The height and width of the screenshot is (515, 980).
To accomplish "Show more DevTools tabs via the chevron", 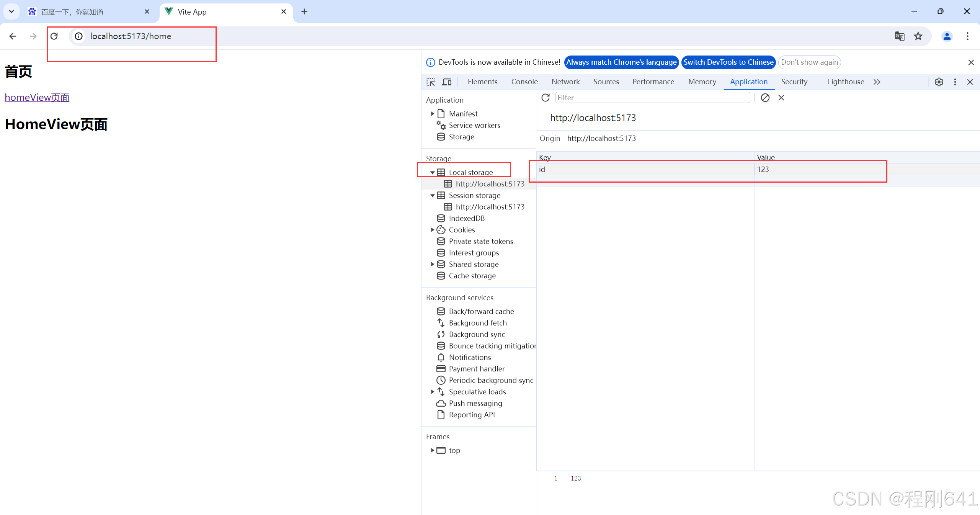I will [x=877, y=82].
